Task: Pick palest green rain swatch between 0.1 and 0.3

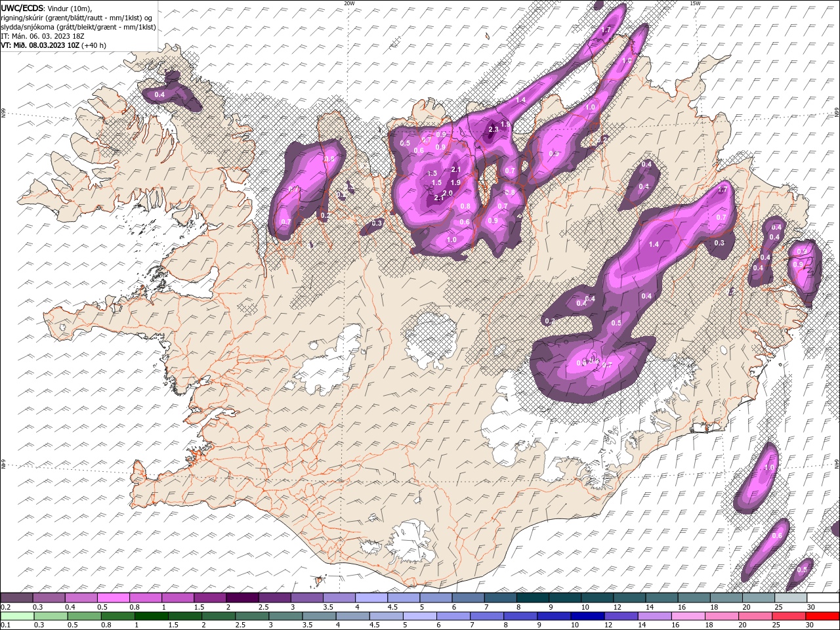Action: (x=17, y=616)
